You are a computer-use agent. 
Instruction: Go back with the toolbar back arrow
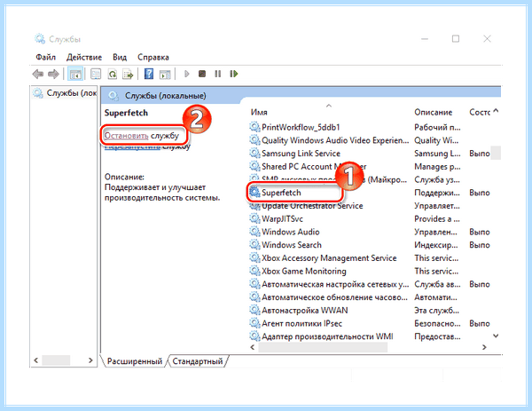37,74
